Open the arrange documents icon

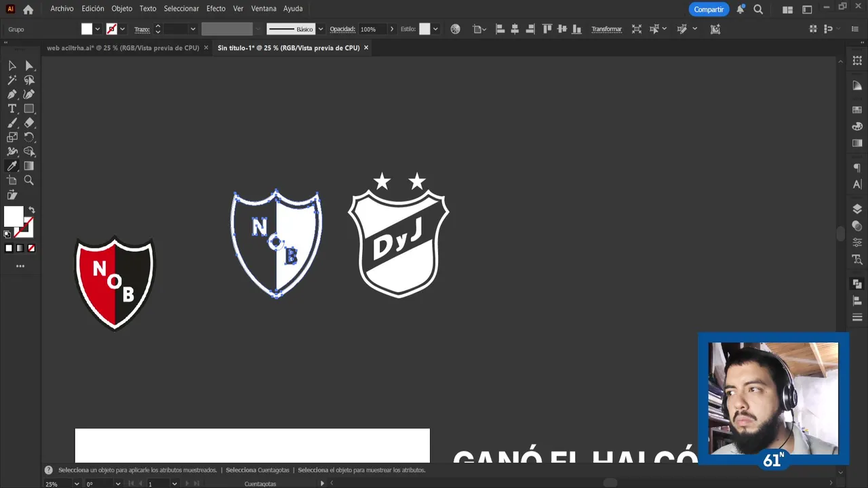tap(787, 9)
